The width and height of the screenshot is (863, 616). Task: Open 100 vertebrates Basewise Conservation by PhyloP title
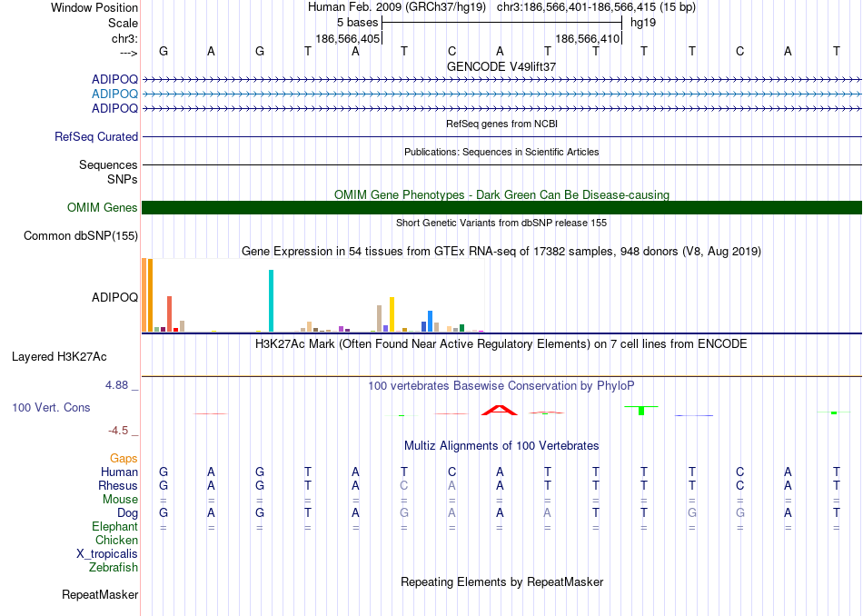501,386
